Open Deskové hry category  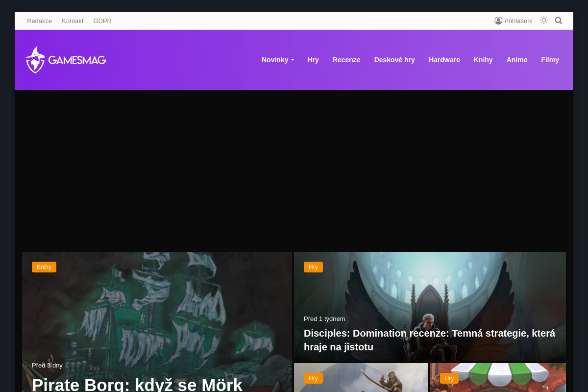(394, 60)
